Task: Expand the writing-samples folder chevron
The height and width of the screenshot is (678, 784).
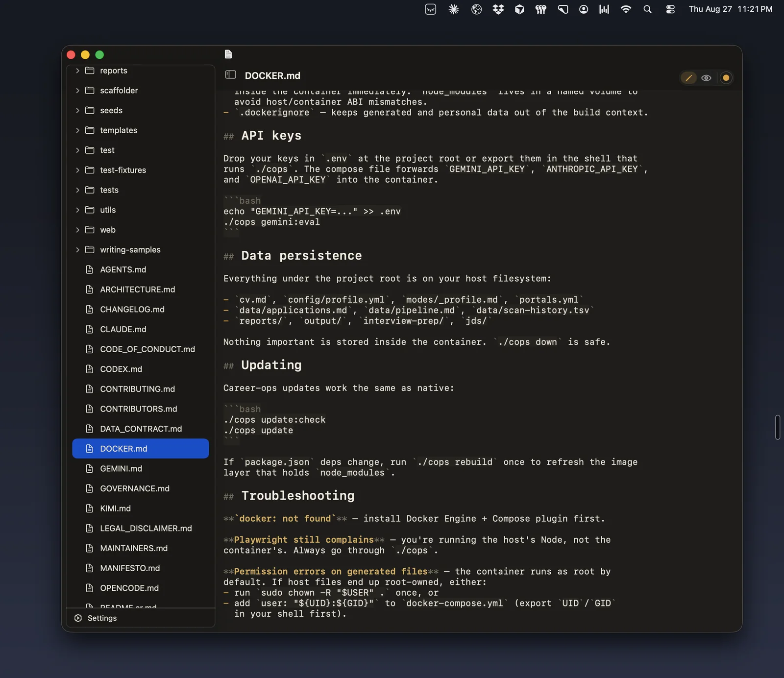Action: (77, 250)
